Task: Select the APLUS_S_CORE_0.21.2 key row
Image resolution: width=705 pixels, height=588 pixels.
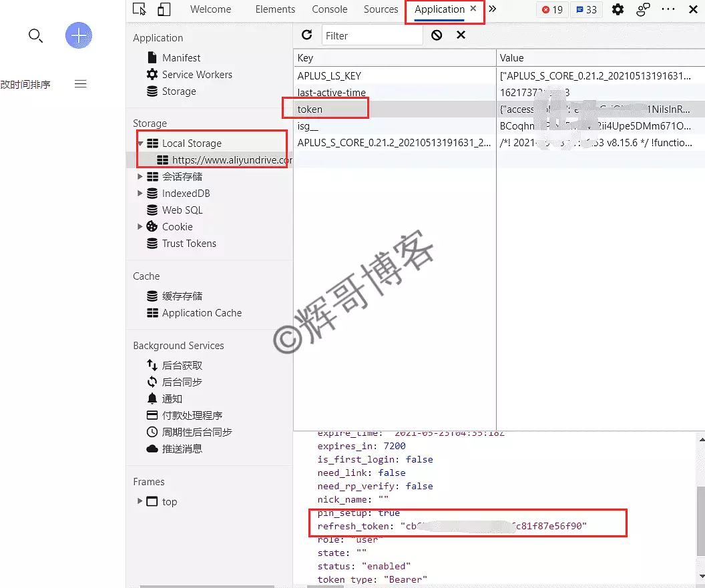Action: (499, 143)
